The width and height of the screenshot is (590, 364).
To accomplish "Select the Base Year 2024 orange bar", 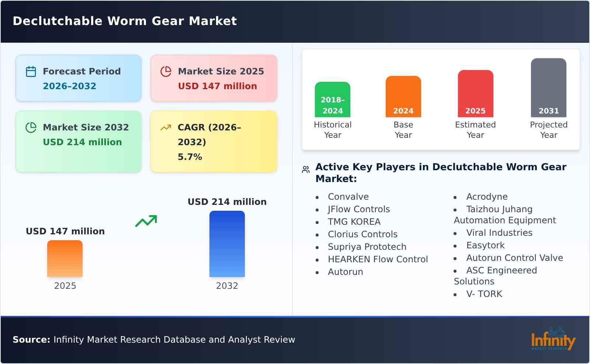I will (x=403, y=96).
